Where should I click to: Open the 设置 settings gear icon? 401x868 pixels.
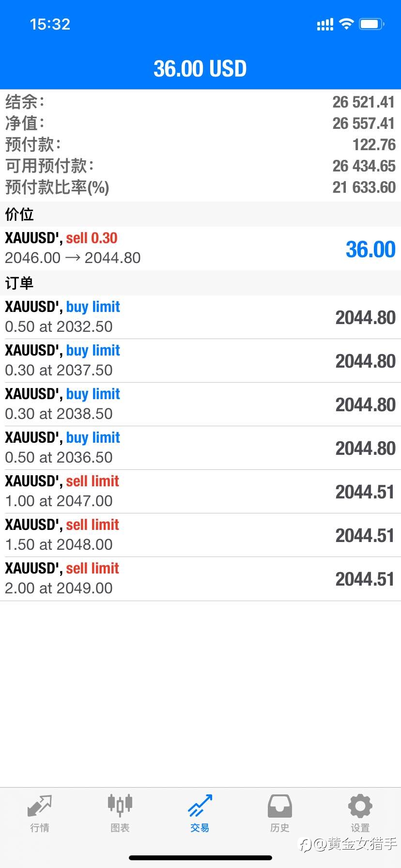[x=360, y=806]
